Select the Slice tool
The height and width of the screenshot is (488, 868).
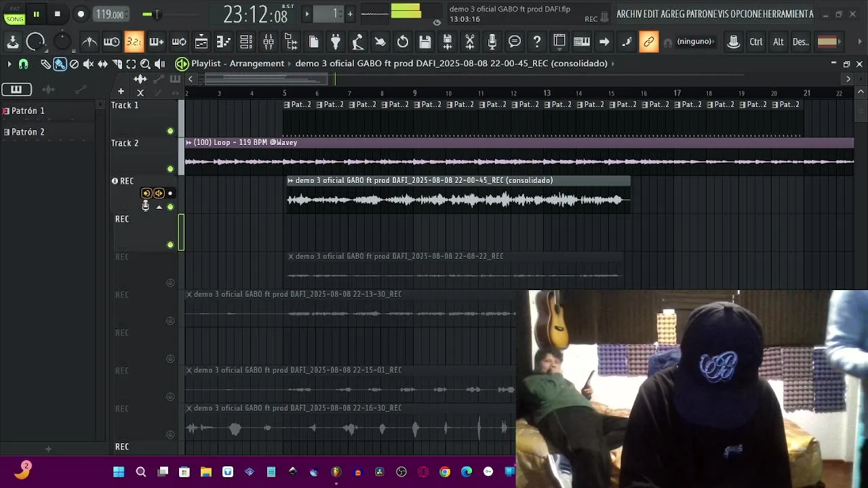click(x=117, y=64)
